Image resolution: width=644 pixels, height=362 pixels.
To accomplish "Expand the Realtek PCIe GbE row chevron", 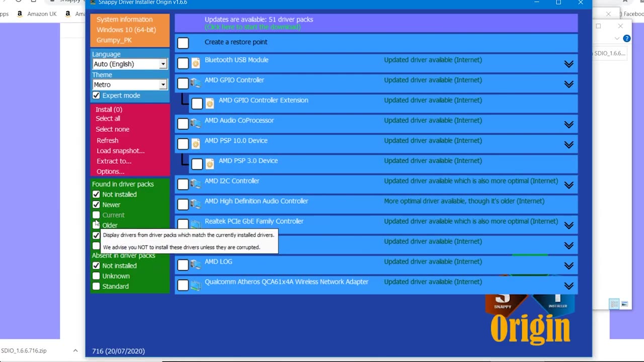I will [x=569, y=225].
